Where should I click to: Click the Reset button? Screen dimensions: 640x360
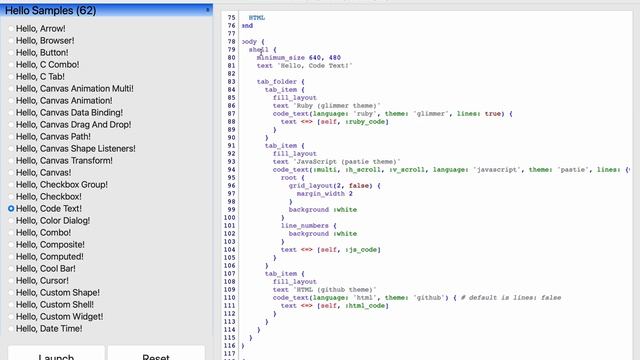pos(156,354)
